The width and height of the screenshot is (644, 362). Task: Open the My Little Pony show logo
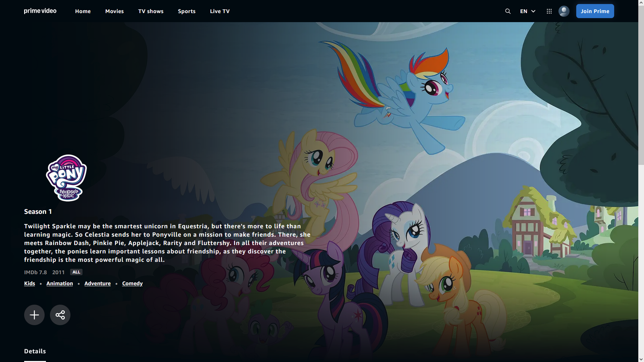[x=66, y=178]
